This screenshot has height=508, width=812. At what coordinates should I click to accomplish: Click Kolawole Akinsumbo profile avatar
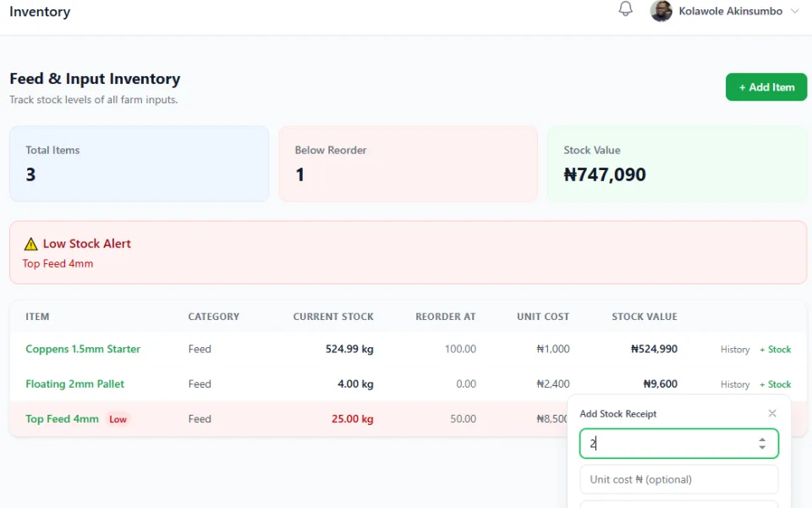661,11
